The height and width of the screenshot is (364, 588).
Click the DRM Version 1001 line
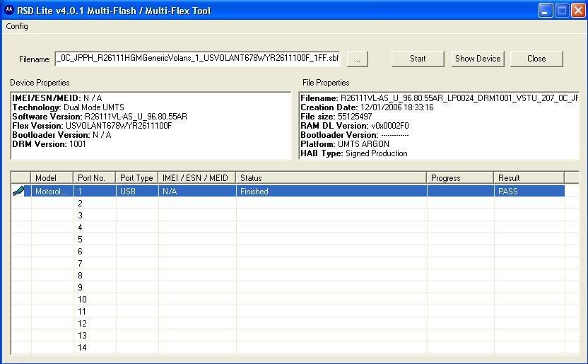click(49, 144)
